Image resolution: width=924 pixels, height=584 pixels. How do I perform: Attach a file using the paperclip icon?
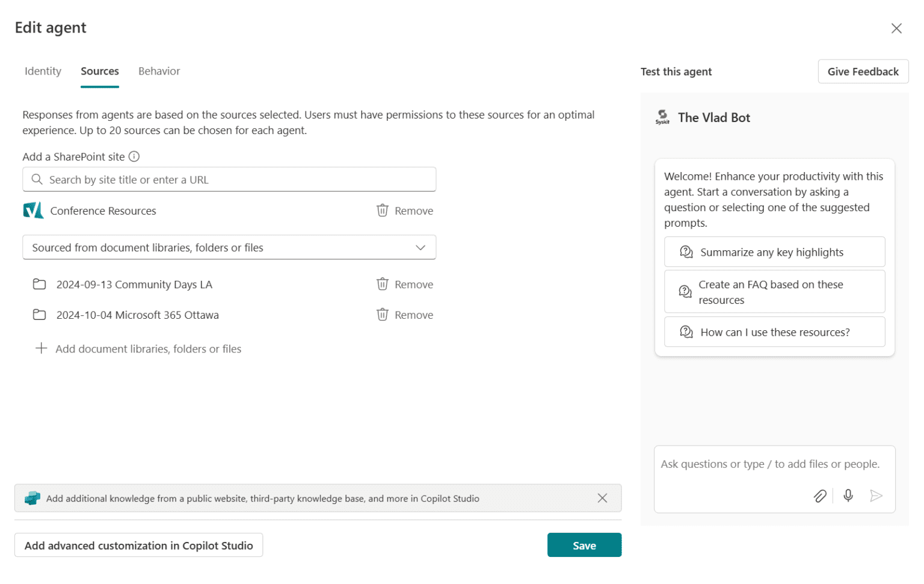[820, 496]
